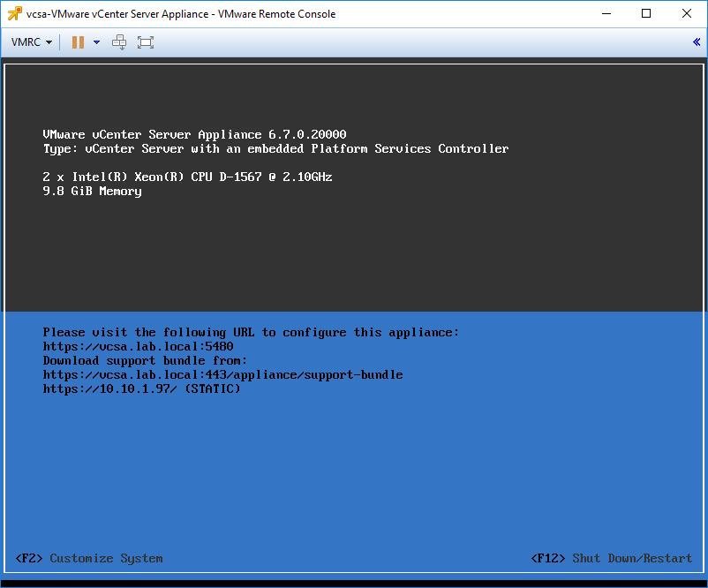Collapse the toolbar with the double chevron

point(697,42)
